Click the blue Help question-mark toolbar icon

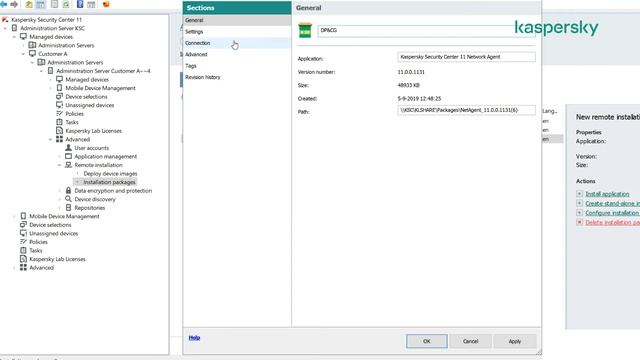click(80, 4)
